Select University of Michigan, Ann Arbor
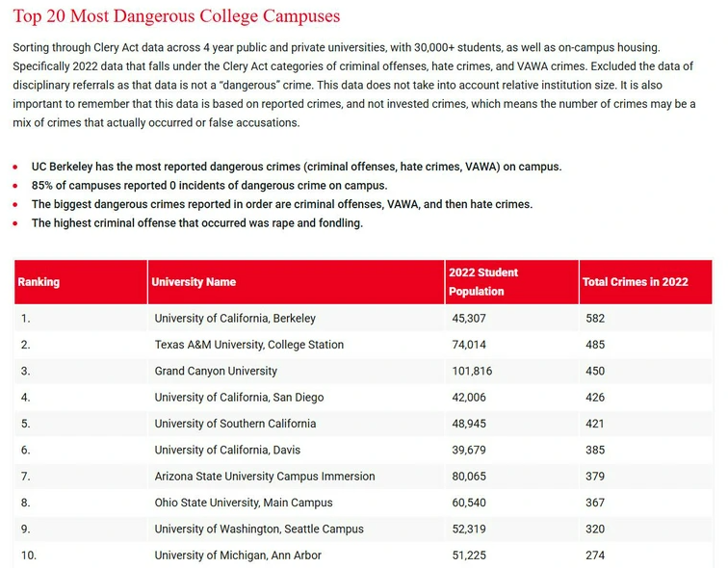 pos(238,555)
